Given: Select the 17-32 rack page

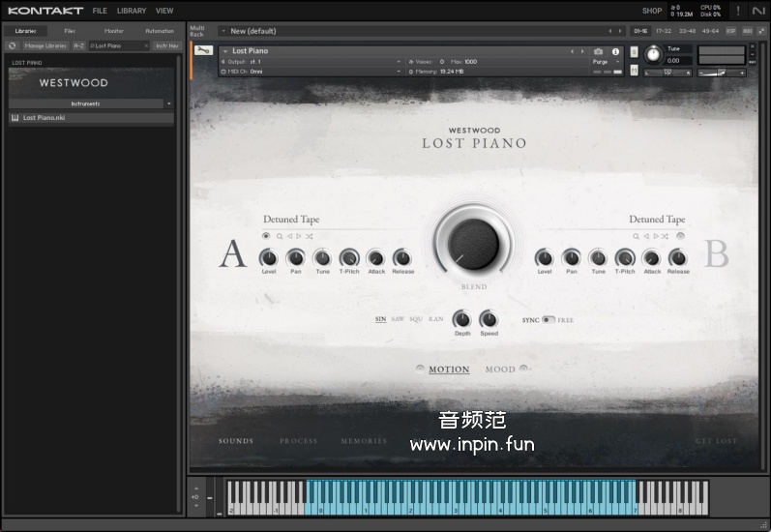Looking at the screenshot, I should click(664, 31).
